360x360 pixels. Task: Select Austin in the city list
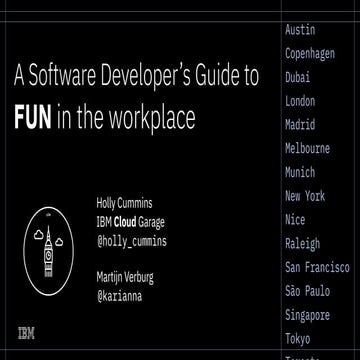(300, 30)
